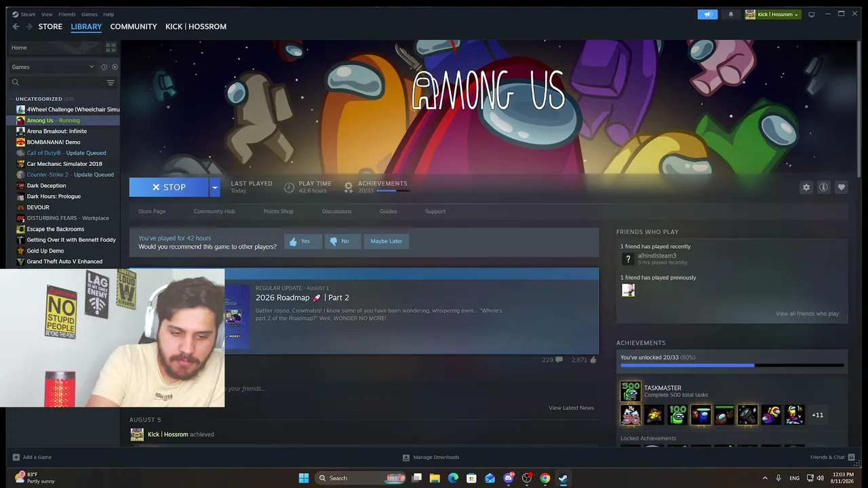The height and width of the screenshot is (488, 868).
Task: Open the KICK | HOSSROM profile tab
Action: tap(196, 26)
